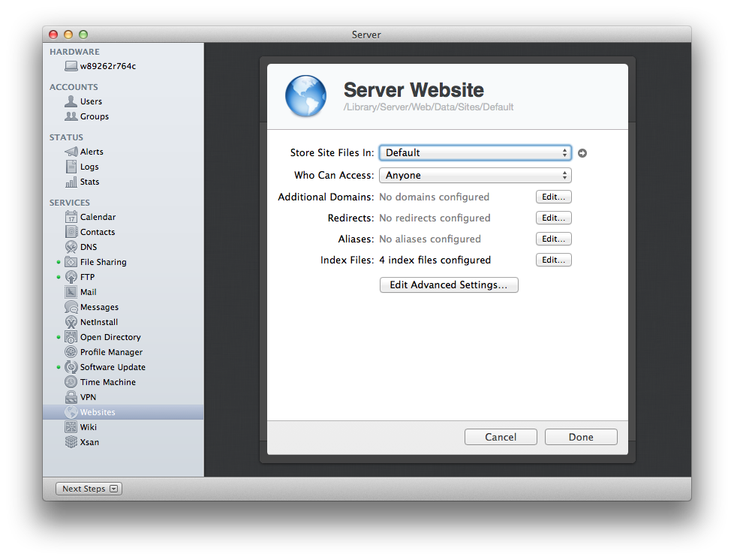Select Groups label in the sidebar
This screenshot has height=560, width=734.
click(x=95, y=116)
